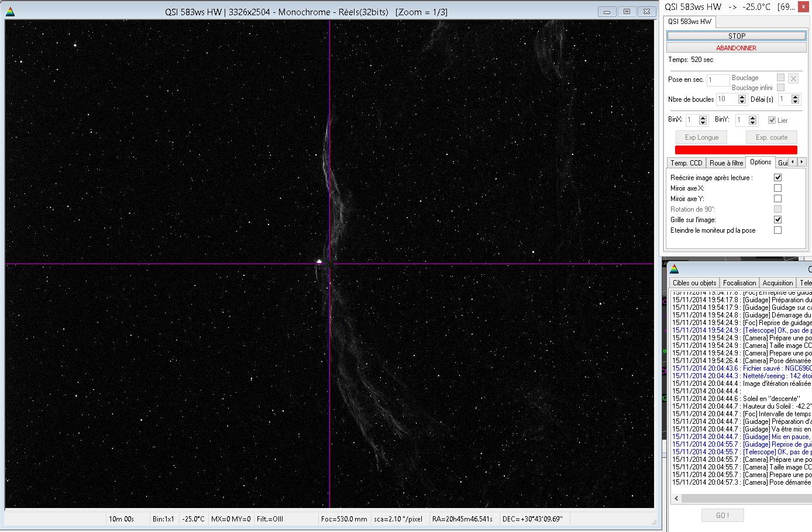The height and width of the screenshot is (532, 812).
Task: Decrease the BinY spinner value
Action: (x=753, y=123)
